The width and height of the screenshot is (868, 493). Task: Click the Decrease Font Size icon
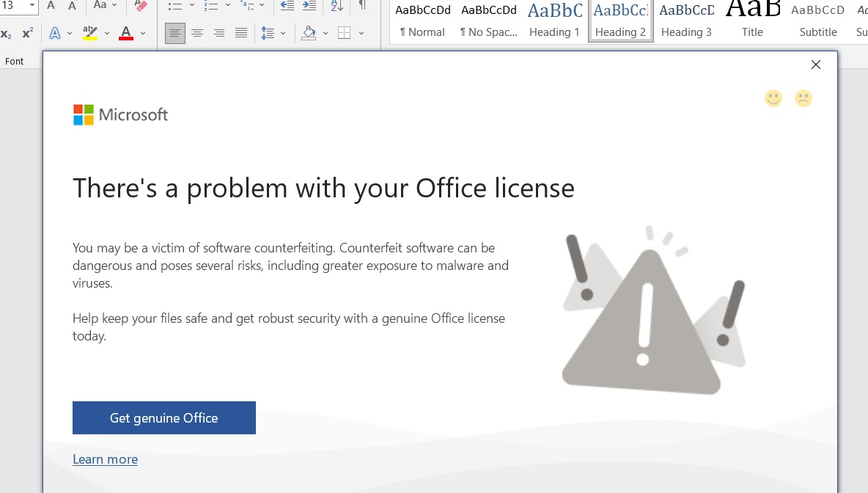coord(72,6)
